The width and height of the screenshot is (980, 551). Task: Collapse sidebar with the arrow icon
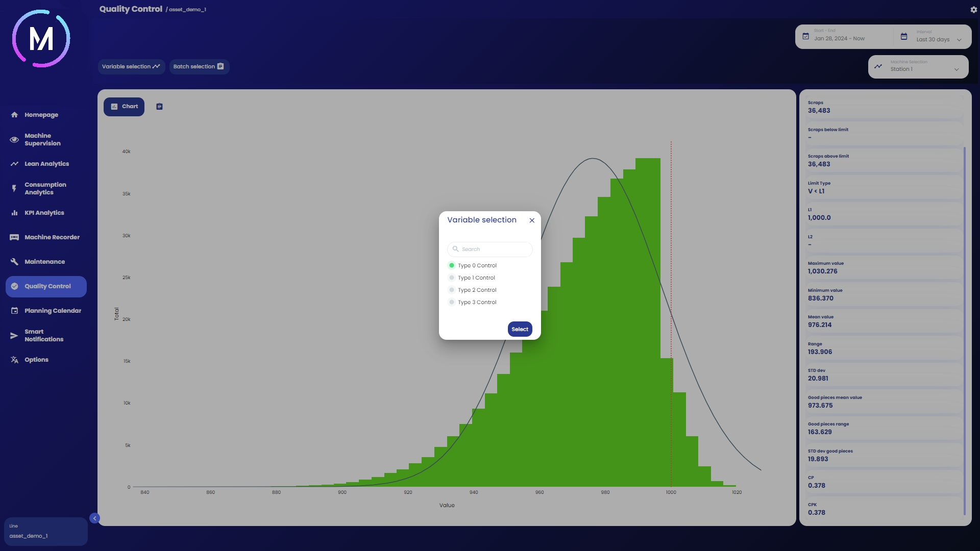pyautogui.click(x=94, y=518)
